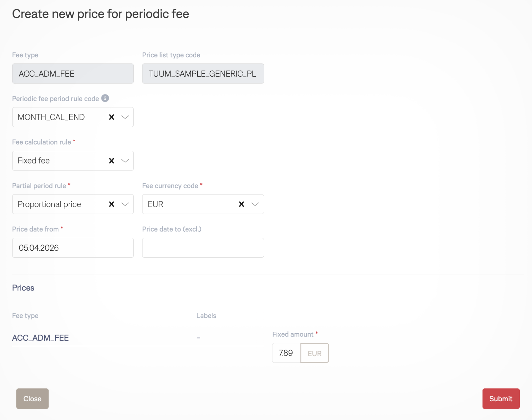
Task: Submit the new periodic fee price
Action: tap(501, 399)
